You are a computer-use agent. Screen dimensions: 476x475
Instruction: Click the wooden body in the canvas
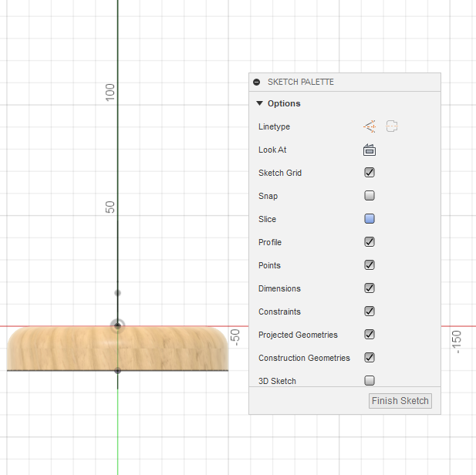62,349
